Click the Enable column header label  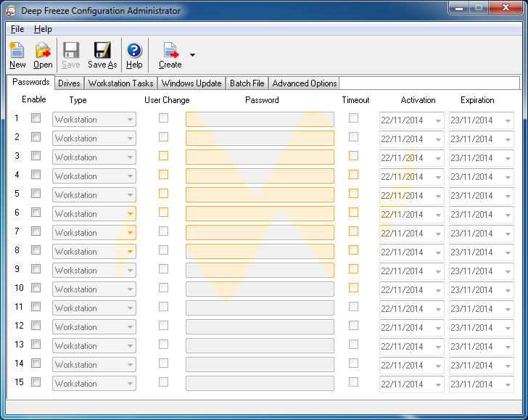click(33, 99)
